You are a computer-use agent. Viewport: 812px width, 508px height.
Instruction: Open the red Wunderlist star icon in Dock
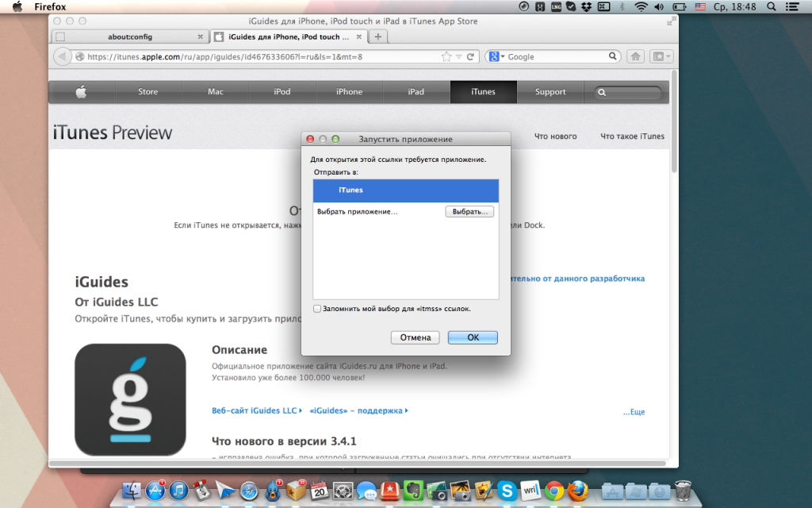click(390, 491)
